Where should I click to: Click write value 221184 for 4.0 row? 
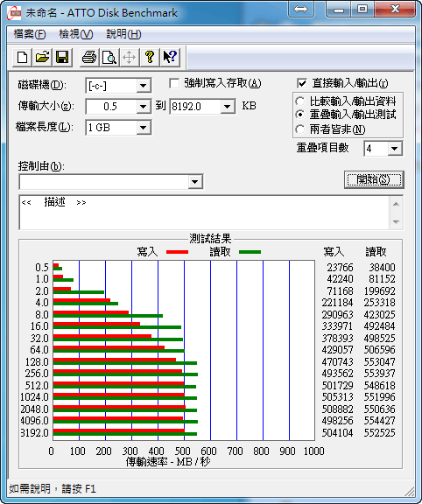pos(337,303)
